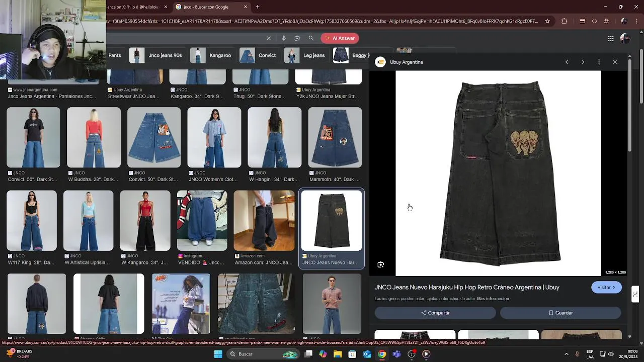Click the Guardar button

[x=560, y=313]
